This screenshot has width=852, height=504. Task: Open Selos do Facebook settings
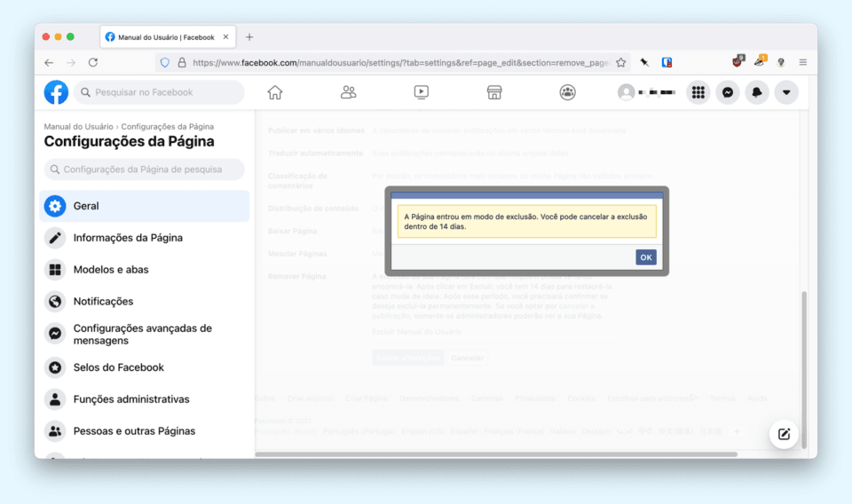tap(144, 367)
